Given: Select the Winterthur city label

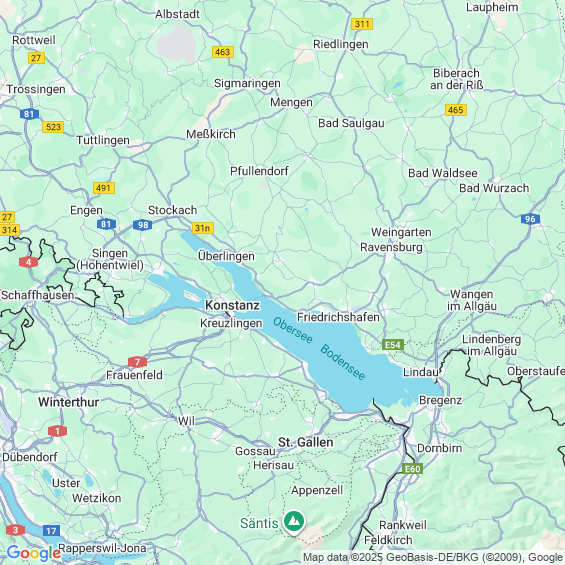Looking at the screenshot, I should click(x=68, y=402).
